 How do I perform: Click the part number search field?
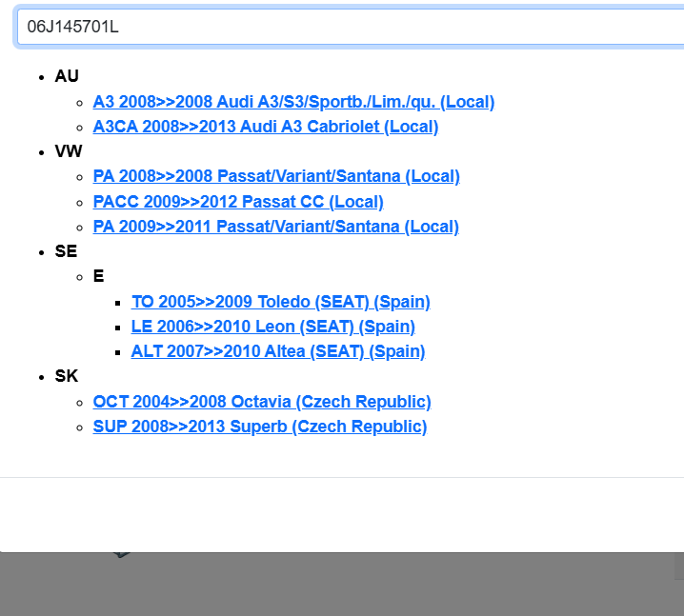click(343, 27)
